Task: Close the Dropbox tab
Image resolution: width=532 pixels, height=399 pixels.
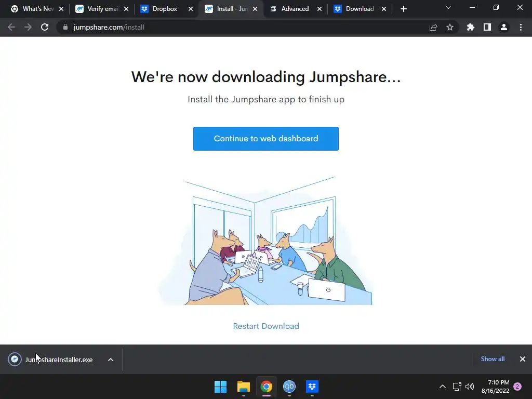Action: 191,9
